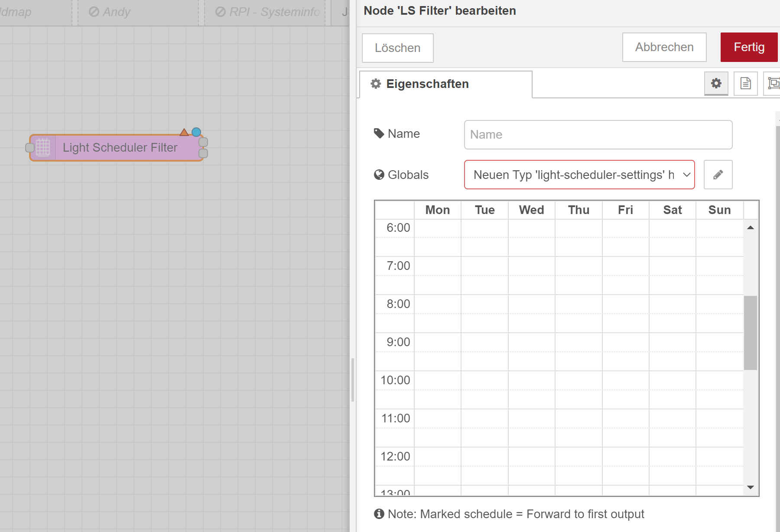This screenshot has width=780, height=532.
Task: Select the Tue column header
Action: [484, 210]
